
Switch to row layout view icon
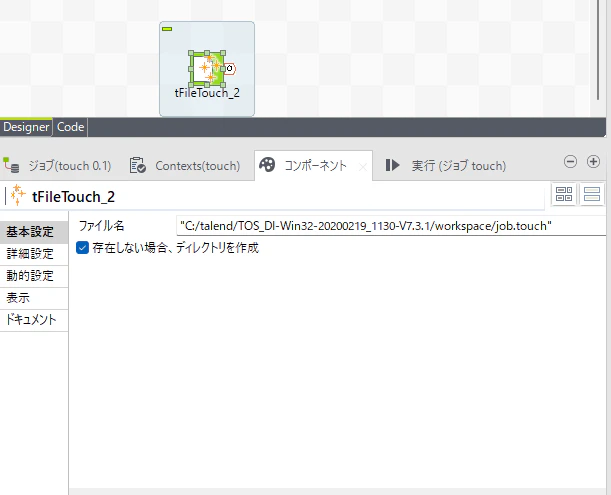pos(592,194)
